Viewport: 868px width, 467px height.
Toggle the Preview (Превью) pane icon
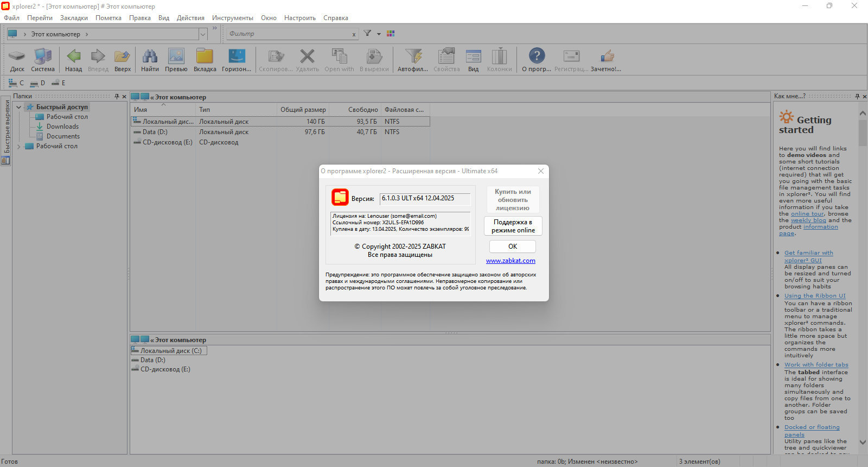click(176, 56)
